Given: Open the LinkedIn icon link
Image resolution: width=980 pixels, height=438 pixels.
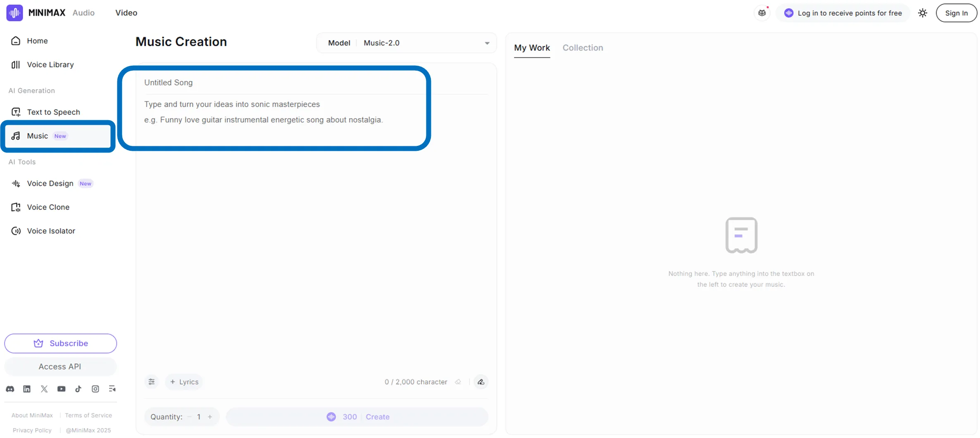Looking at the screenshot, I should (27, 389).
